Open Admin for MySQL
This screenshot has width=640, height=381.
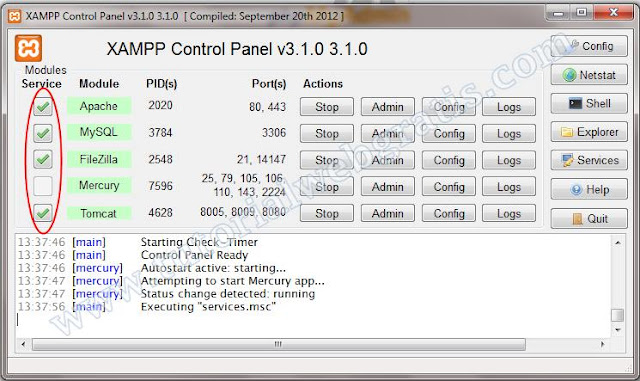(387, 134)
